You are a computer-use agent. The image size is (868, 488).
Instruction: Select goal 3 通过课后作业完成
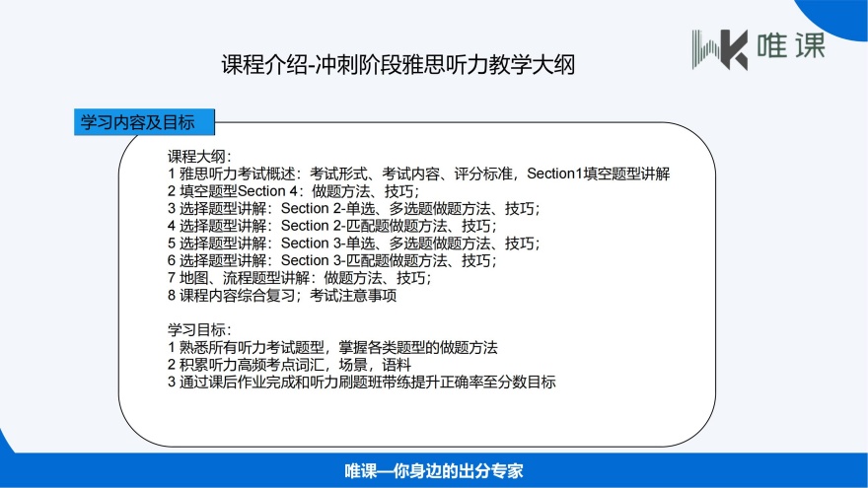pos(361,383)
